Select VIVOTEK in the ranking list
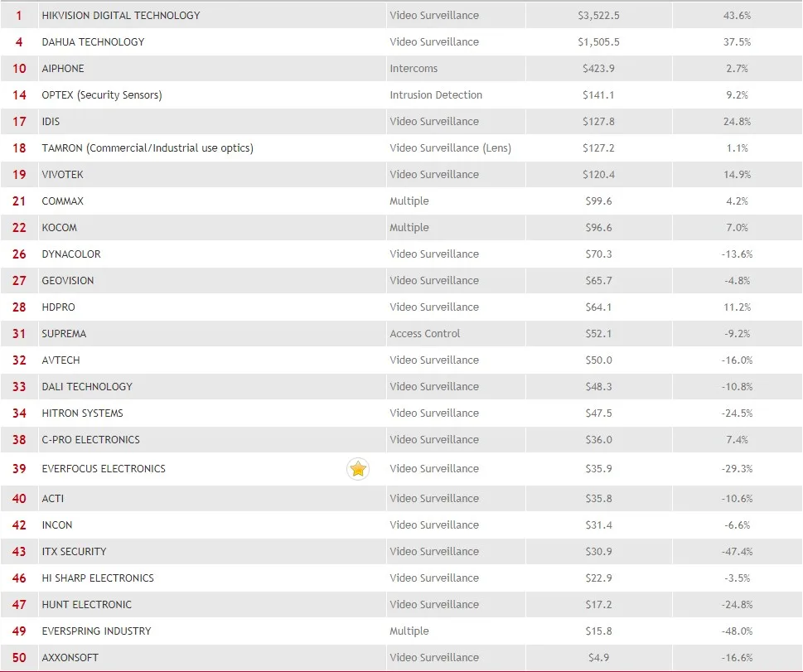Image resolution: width=803 pixels, height=672 pixels. click(62, 175)
